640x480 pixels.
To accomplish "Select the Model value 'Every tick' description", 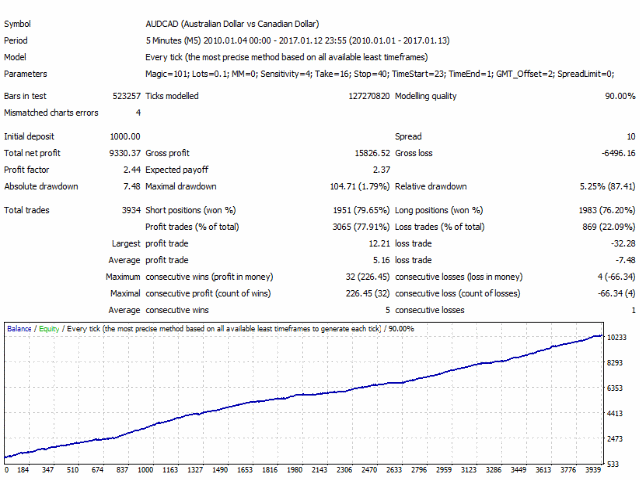I will click(286, 57).
